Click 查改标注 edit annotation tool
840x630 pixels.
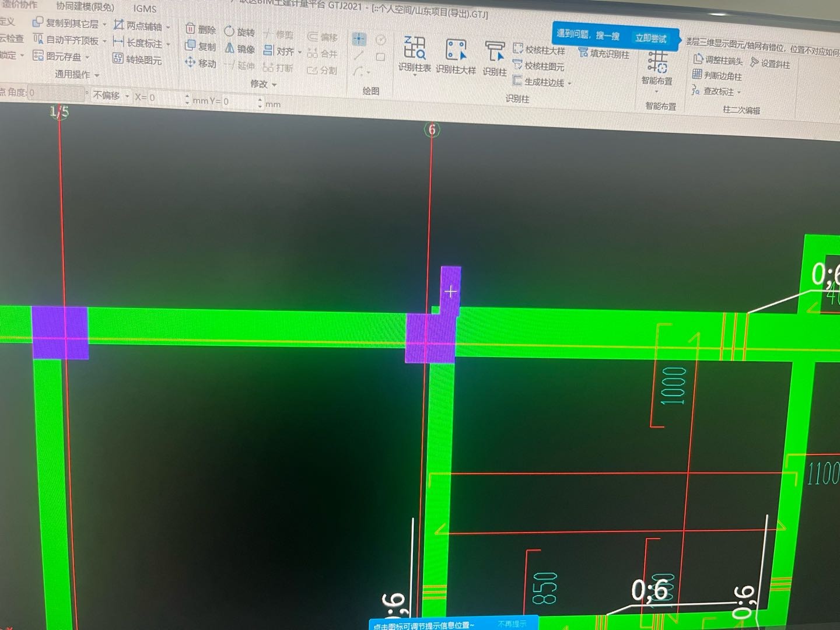[x=713, y=91]
